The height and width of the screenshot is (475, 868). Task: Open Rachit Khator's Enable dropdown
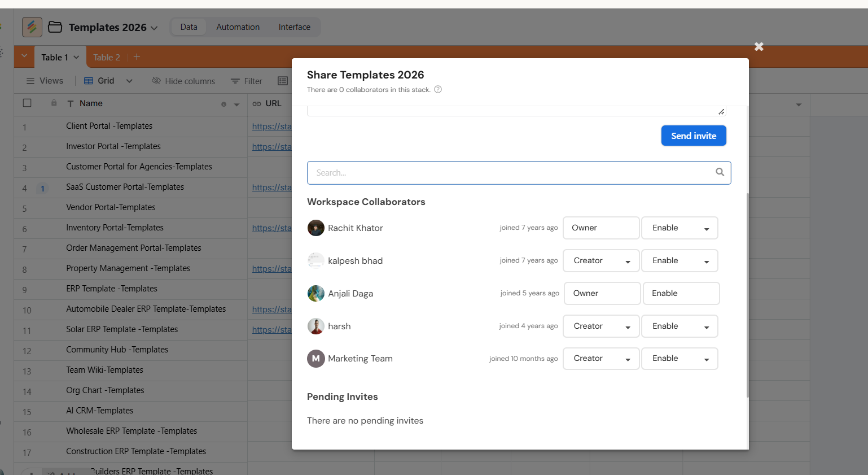coord(680,228)
